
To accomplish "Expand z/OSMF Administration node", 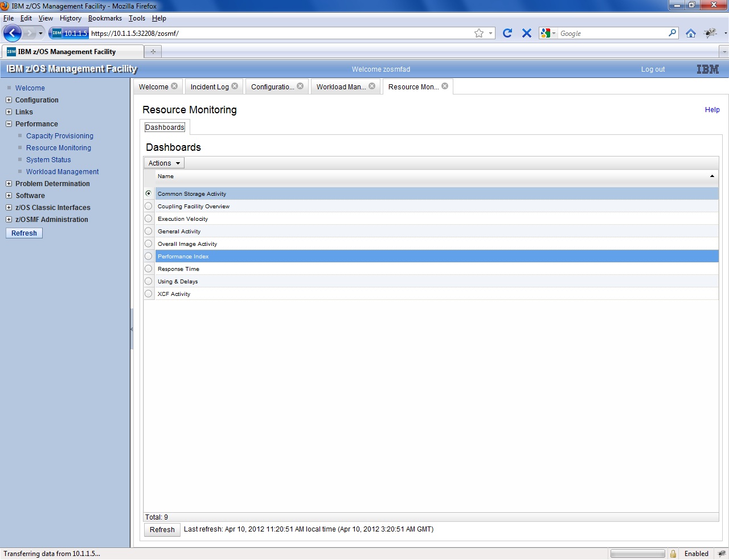I will coord(9,219).
